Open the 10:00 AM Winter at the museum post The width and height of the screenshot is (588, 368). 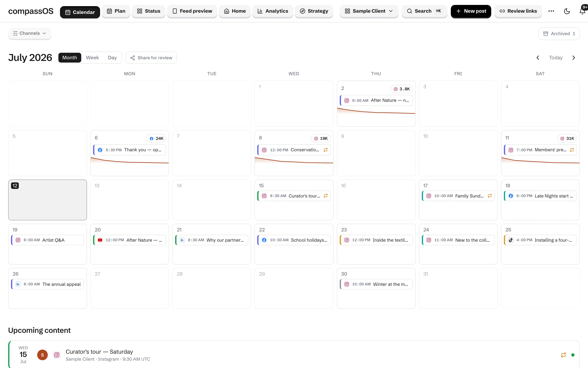376,284
